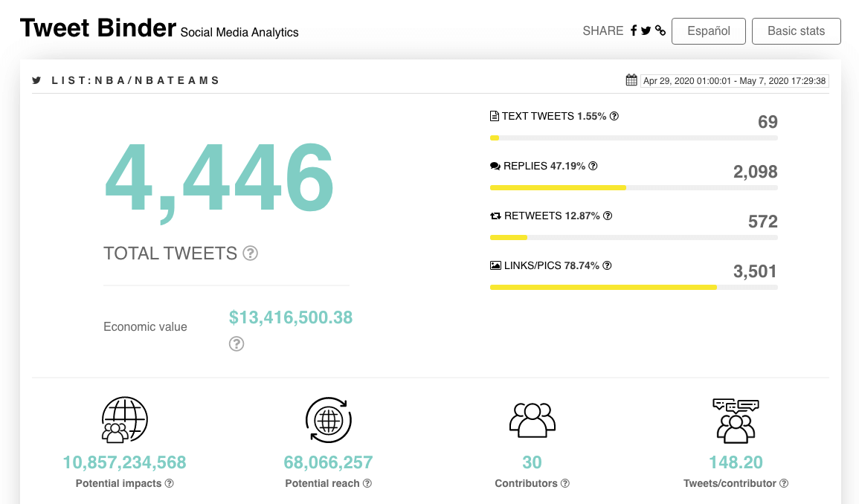Click the Economic value label

point(145,326)
